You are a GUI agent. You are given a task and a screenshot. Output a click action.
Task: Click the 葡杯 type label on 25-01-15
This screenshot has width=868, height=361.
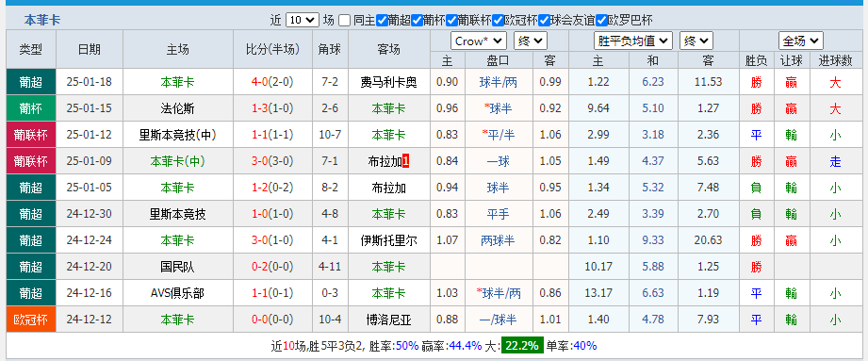(31, 108)
